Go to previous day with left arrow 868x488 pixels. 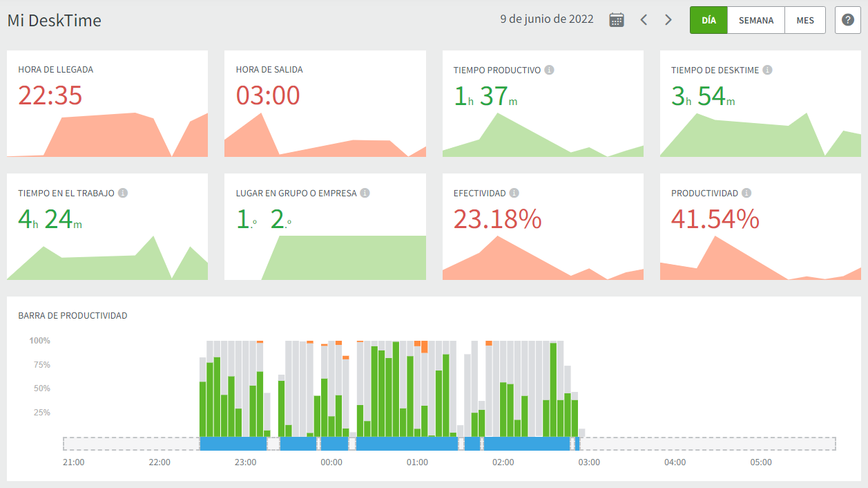click(x=644, y=20)
